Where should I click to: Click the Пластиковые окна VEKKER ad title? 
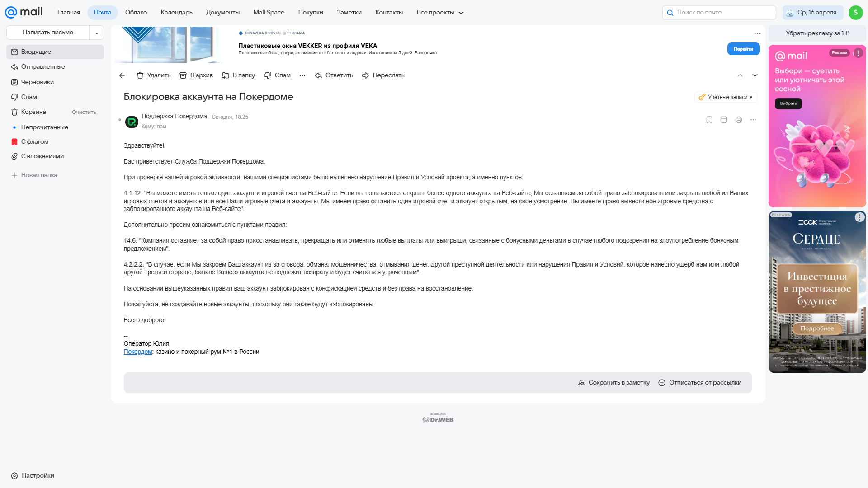pos(308,46)
